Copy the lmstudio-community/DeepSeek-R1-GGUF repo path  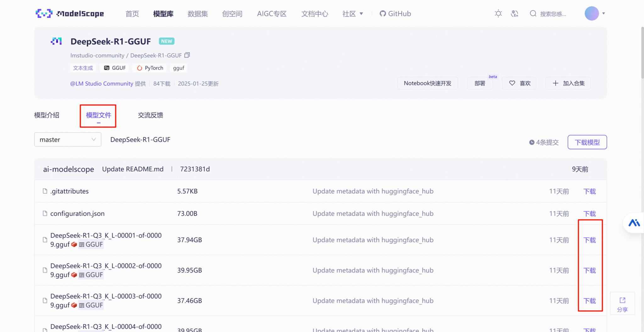click(187, 55)
